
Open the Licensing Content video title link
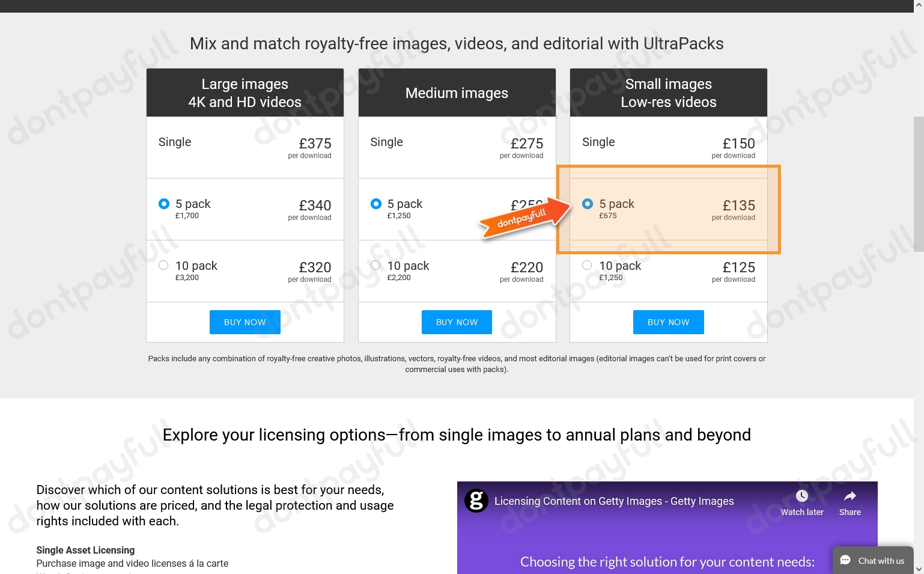tap(614, 501)
